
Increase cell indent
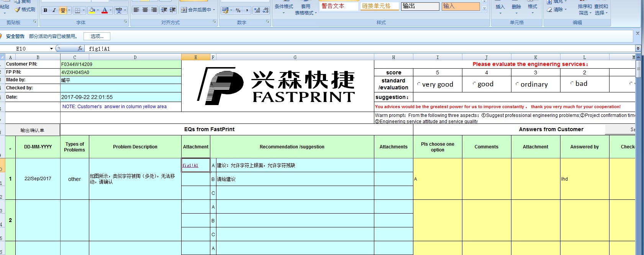tap(173, 10)
